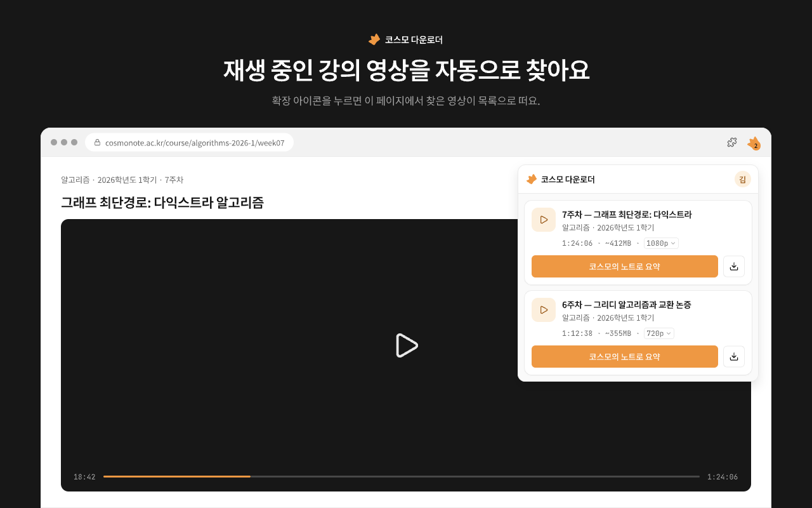The image size is (812, 508).
Task: Open the 김 user avatar in popup
Action: pyautogui.click(x=743, y=179)
